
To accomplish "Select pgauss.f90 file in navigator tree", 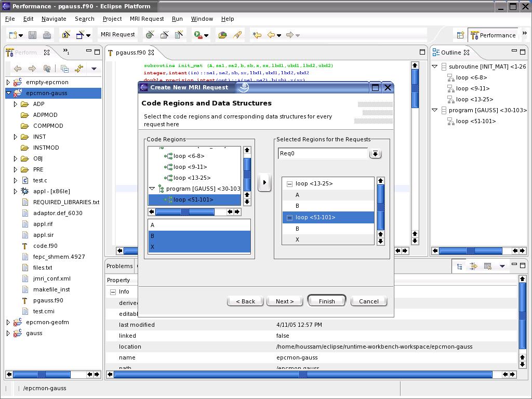I will point(48,300).
